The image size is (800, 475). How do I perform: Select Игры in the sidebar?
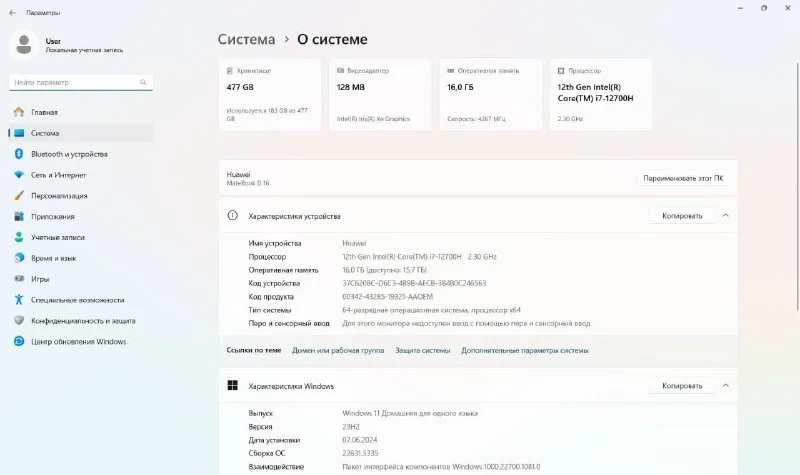click(x=40, y=279)
